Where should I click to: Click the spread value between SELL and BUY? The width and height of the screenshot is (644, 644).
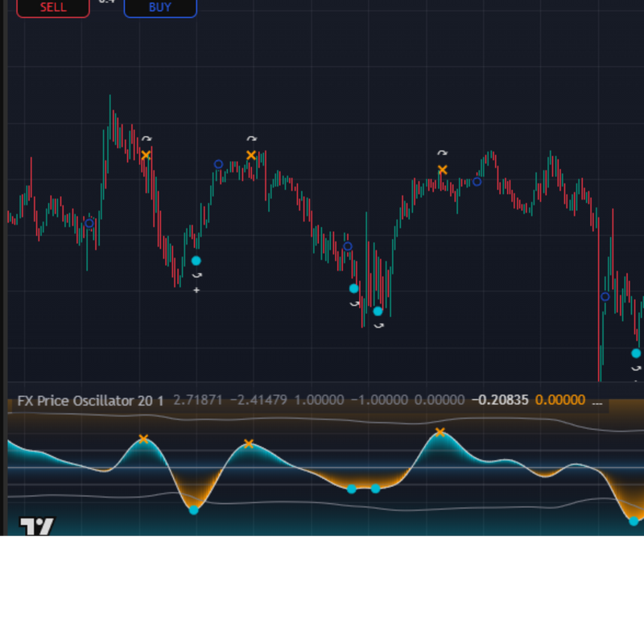click(x=106, y=2)
